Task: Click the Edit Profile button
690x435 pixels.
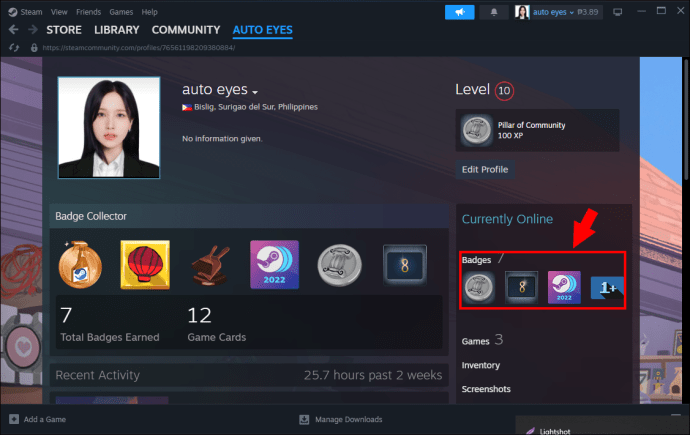Action: click(x=485, y=169)
